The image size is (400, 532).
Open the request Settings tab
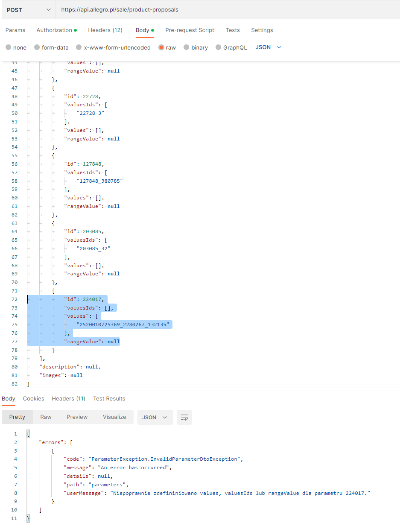[262, 30]
